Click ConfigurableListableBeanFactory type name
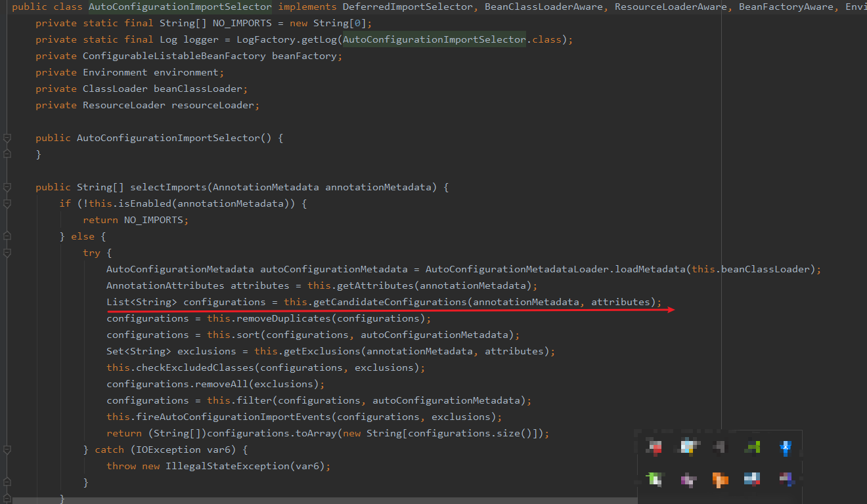This screenshot has height=504, width=867. click(174, 56)
